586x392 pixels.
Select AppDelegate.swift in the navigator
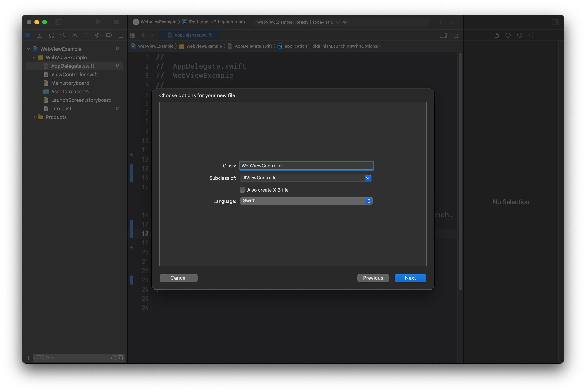(74, 66)
